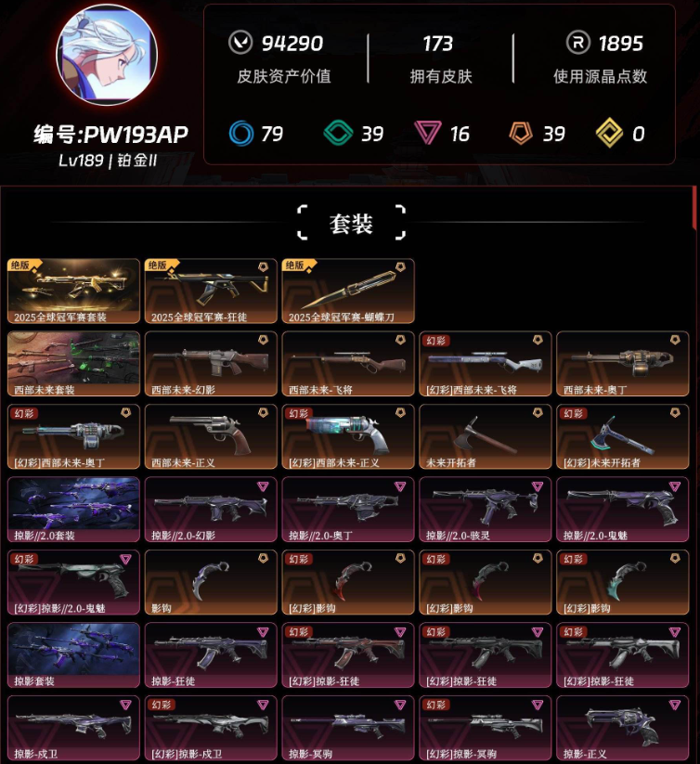Click the player avatar portrait
Screen dimensions: 700x764
(107, 55)
